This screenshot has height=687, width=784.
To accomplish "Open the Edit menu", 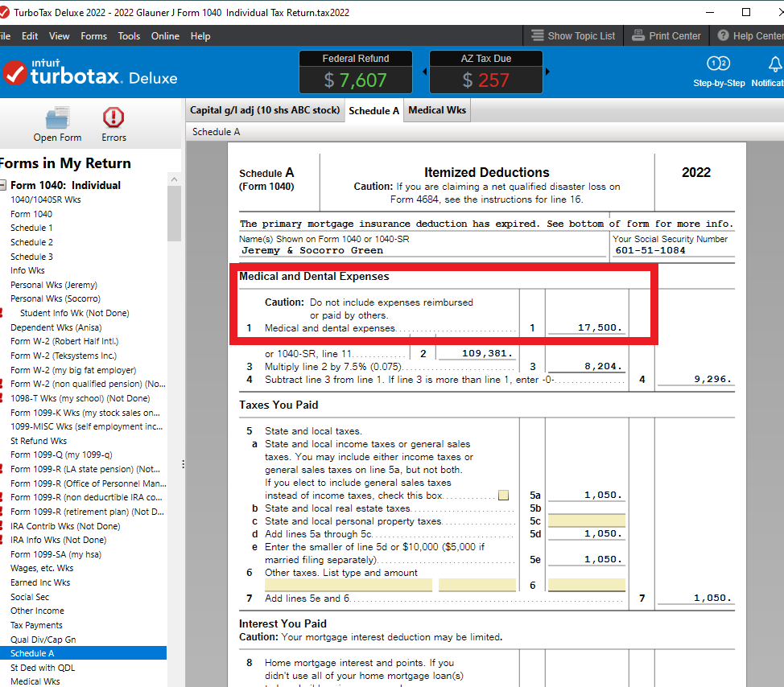I will (x=30, y=36).
